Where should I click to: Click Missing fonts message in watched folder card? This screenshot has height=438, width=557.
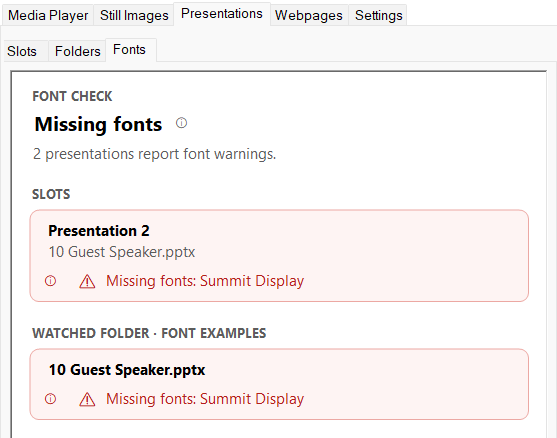pos(205,399)
